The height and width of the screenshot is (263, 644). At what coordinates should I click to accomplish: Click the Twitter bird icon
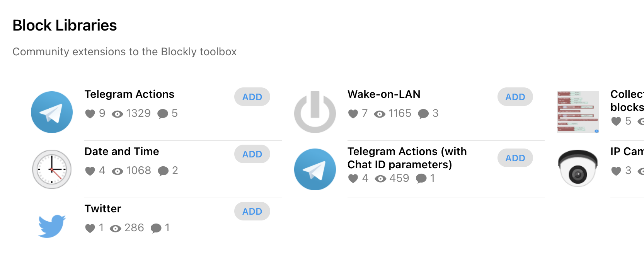pyautogui.click(x=52, y=226)
